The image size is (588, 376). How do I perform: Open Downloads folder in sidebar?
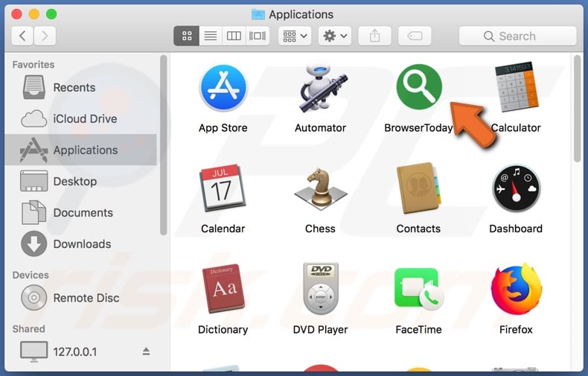(x=80, y=244)
